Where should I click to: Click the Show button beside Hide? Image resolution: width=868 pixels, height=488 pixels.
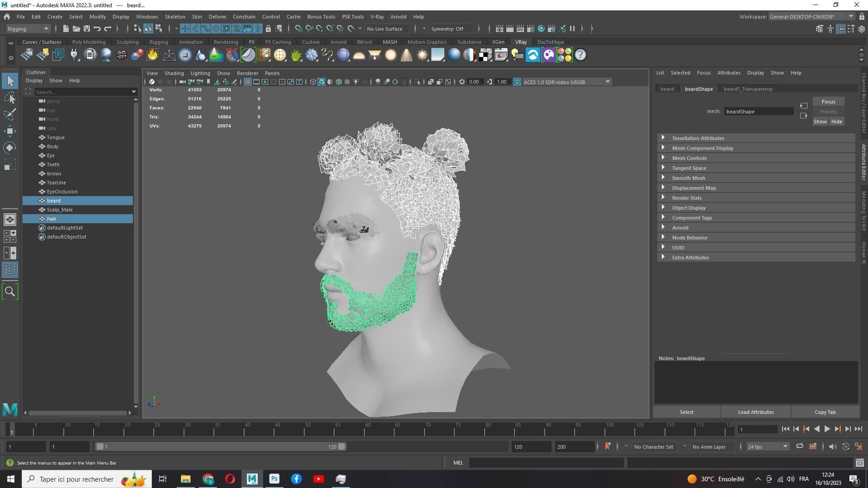(820, 122)
